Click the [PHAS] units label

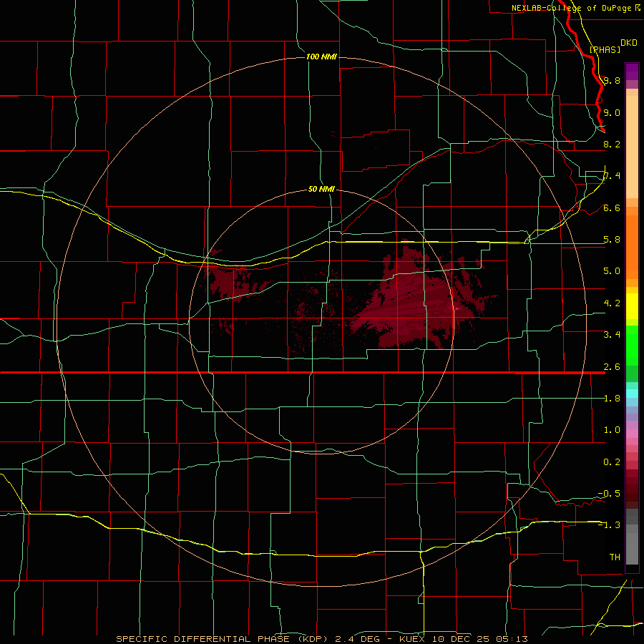605,49
